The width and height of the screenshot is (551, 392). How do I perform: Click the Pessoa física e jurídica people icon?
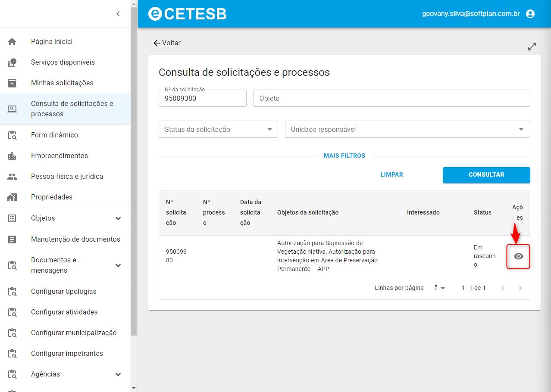click(x=12, y=177)
